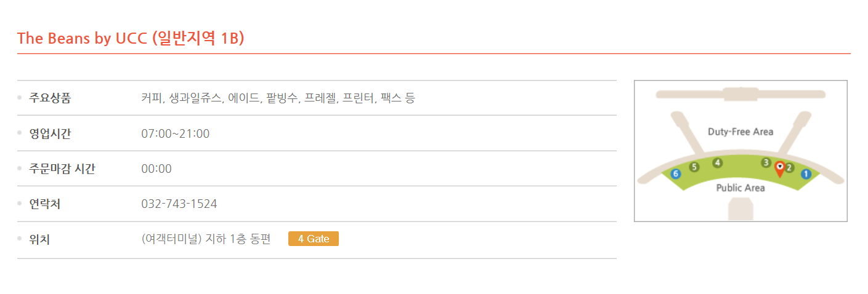Viewport: 868px width, 294px height.
Task: Click the 연락처 row label
Action: pyautogui.click(x=44, y=204)
